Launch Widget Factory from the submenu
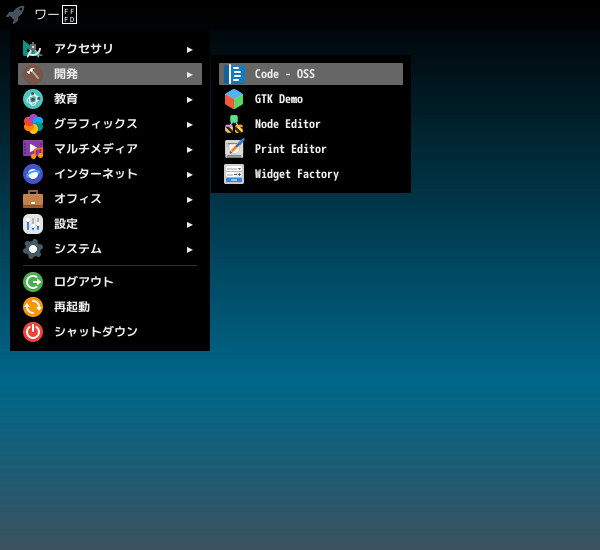Viewport: 600px width, 550px height. (x=297, y=174)
